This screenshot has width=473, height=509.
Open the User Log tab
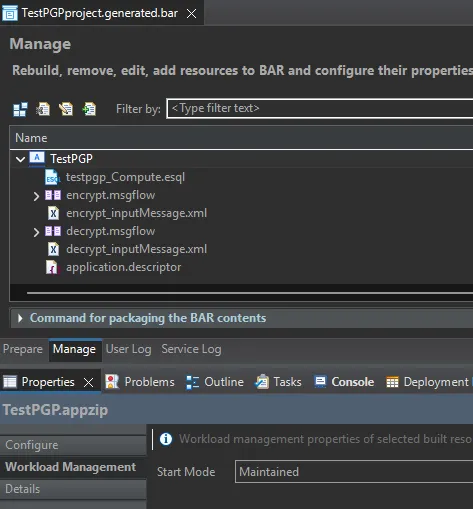pyautogui.click(x=128, y=349)
